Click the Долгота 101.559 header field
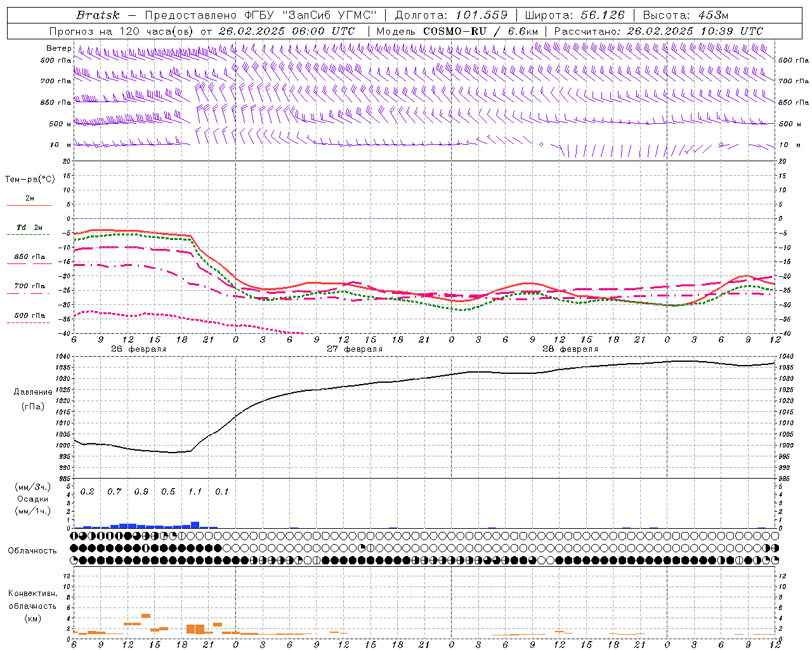Image resolution: width=812 pixels, height=650 pixels. (x=451, y=15)
